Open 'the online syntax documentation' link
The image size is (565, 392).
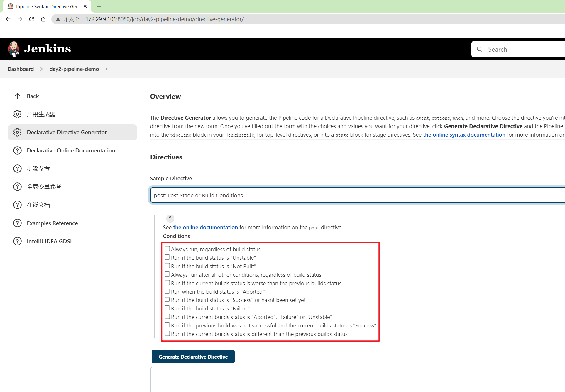pyautogui.click(x=464, y=135)
